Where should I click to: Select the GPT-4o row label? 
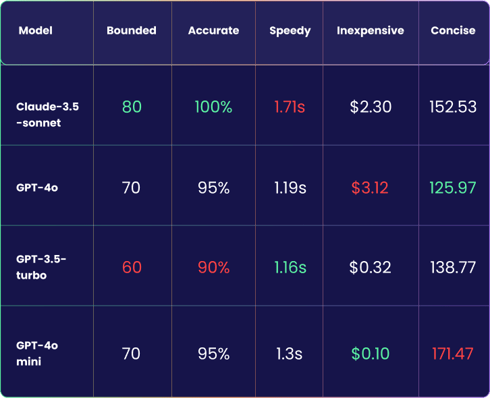37,188
